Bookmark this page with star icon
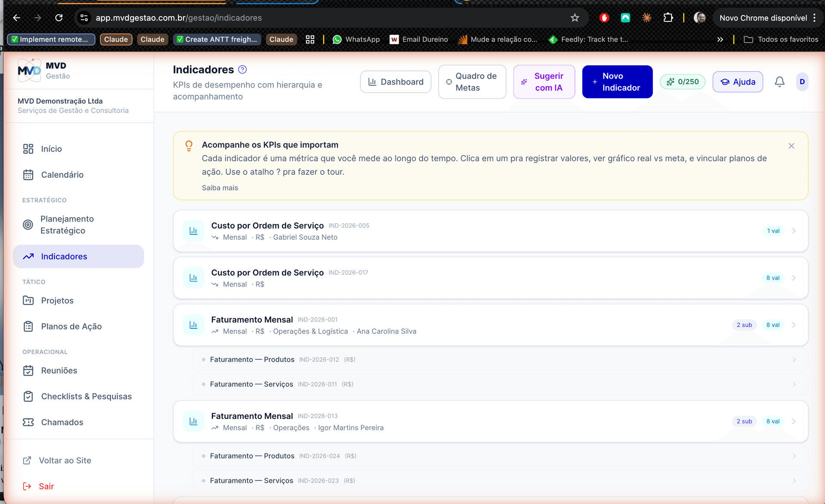This screenshot has width=825, height=504. [575, 18]
